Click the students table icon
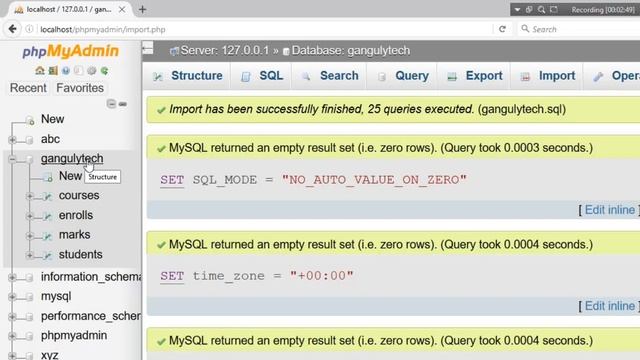The height and width of the screenshot is (360, 640). (48, 256)
